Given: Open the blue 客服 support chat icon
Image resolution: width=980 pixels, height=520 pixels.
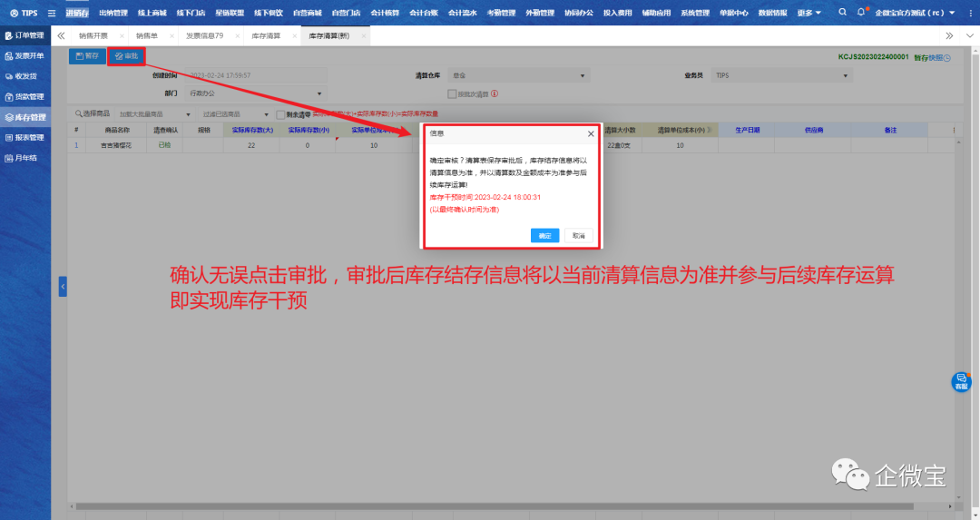Looking at the screenshot, I should point(960,382).
